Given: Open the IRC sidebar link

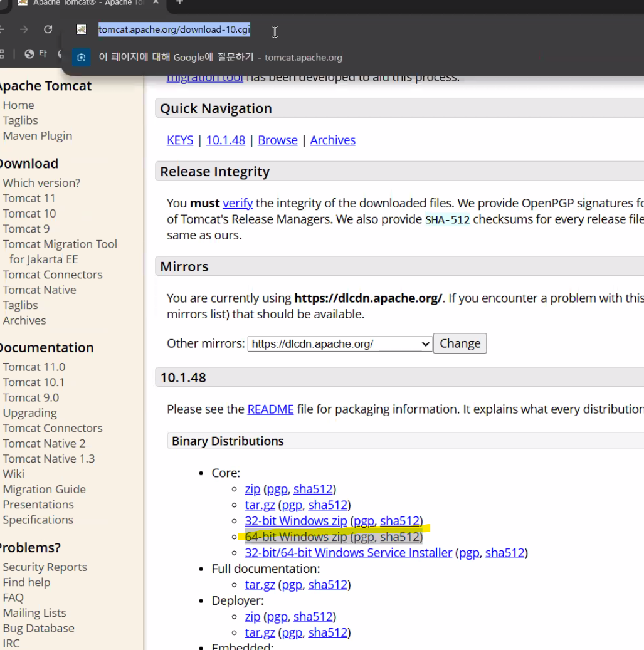Looking at the screenshot, I should [11, 643].
